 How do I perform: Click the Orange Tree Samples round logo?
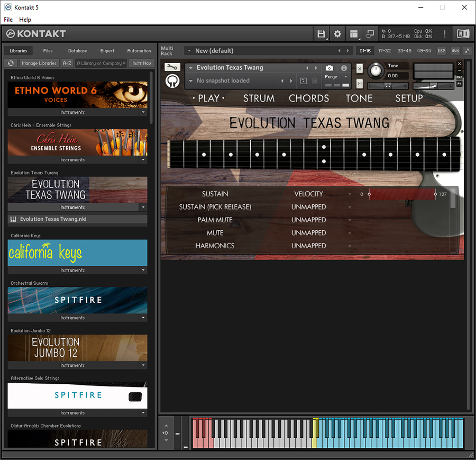click(x=172, y=81)
